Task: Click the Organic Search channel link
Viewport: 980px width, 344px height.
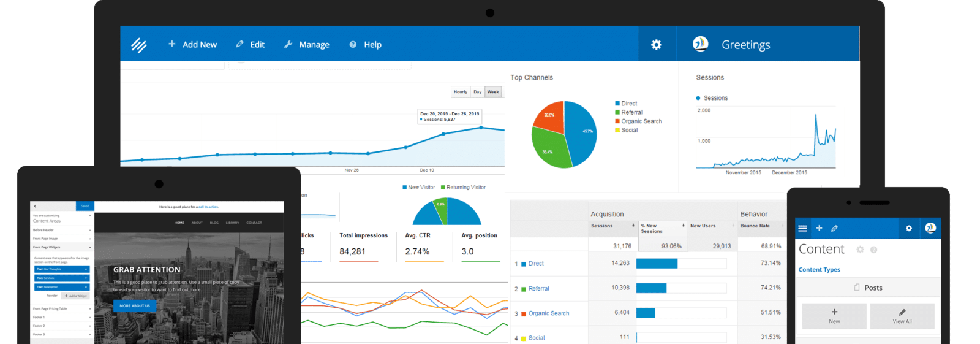Action: tap(549, 313)
